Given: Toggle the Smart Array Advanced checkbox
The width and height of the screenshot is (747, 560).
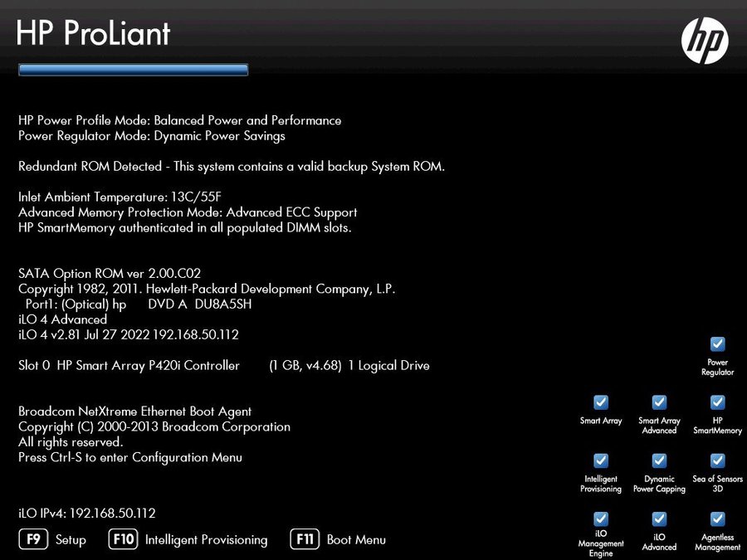Looking at the screenshot, I should point(659,402).
